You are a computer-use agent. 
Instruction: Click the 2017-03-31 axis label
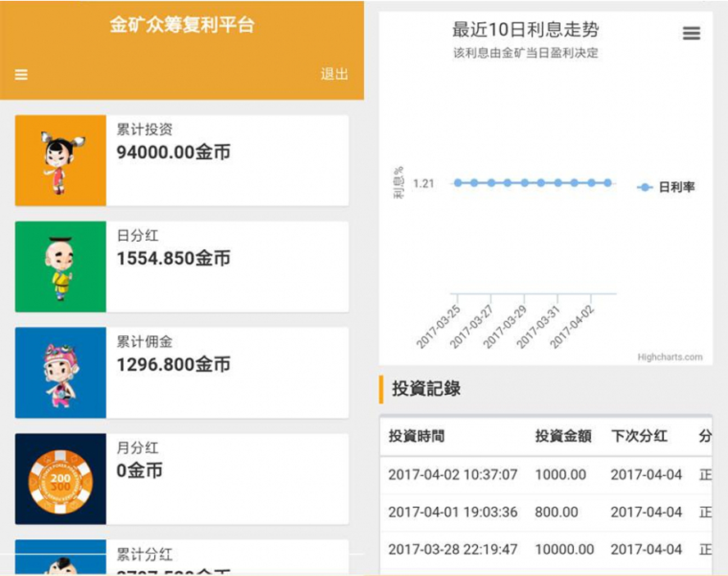coord(539,327)
